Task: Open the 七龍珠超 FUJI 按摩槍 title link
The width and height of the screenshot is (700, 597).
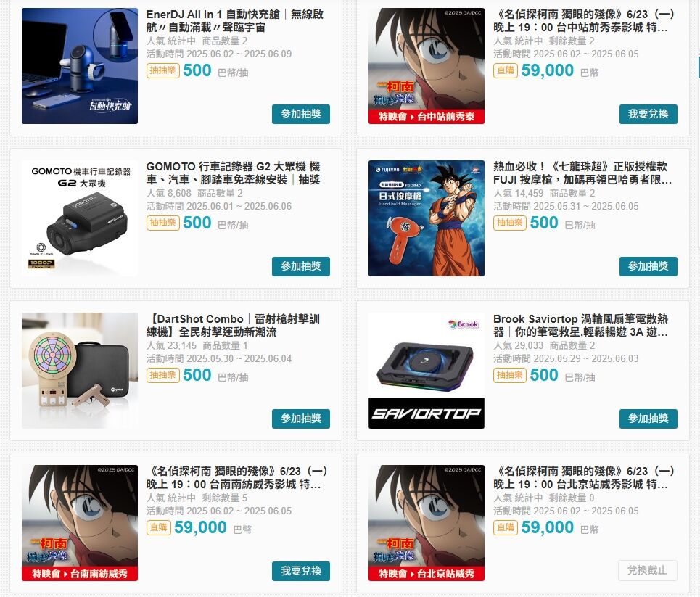Action: 582,173
